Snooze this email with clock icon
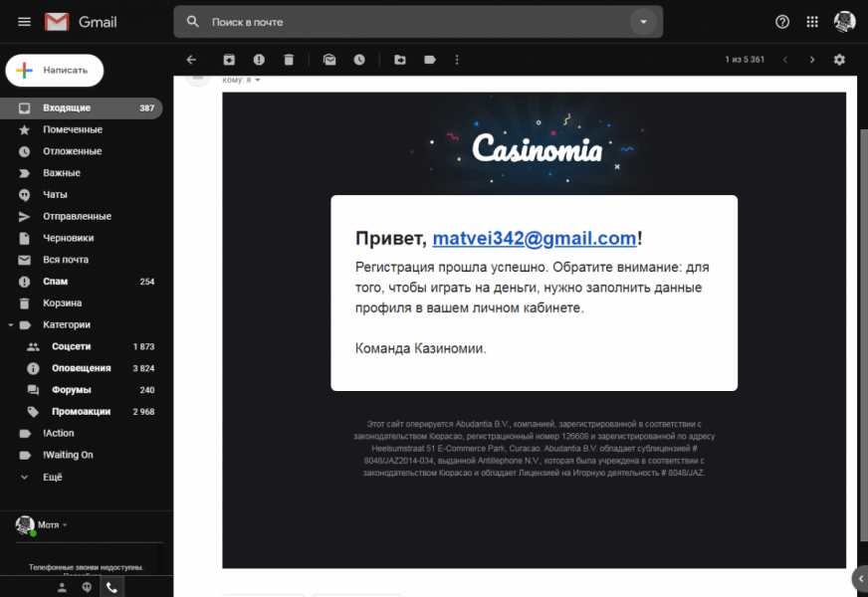The image size is (868, 597). (x=359, y=59)
